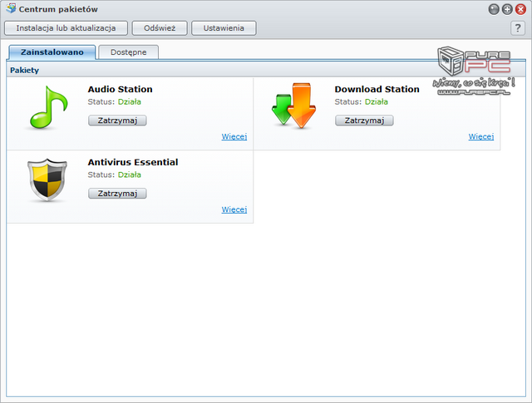Stop Antivirus Essential with Zatrzymaj
Screen dimensions: 532x403
click(x=117, y=194)
